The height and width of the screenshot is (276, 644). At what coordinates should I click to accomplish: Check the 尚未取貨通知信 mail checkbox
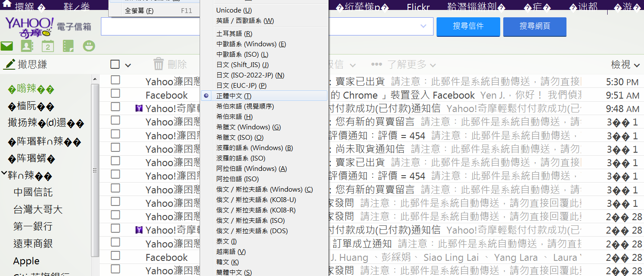click(x=115, y=148)
